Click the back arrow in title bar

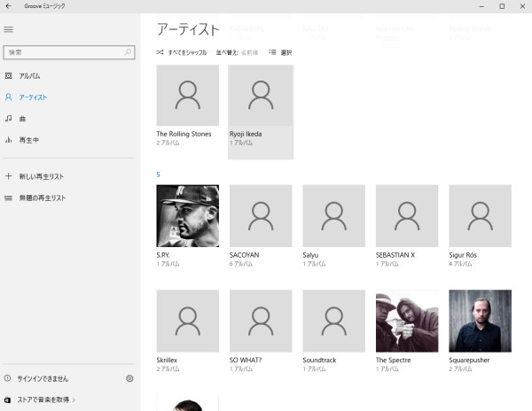9,6
